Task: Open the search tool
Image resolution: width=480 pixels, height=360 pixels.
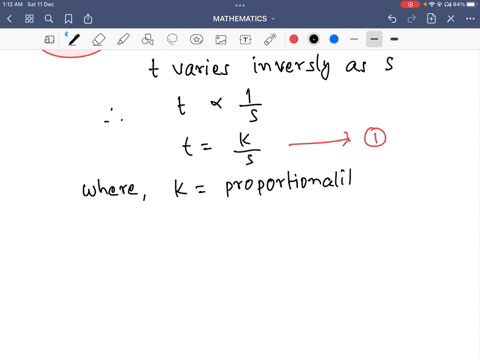Action: 49,19
